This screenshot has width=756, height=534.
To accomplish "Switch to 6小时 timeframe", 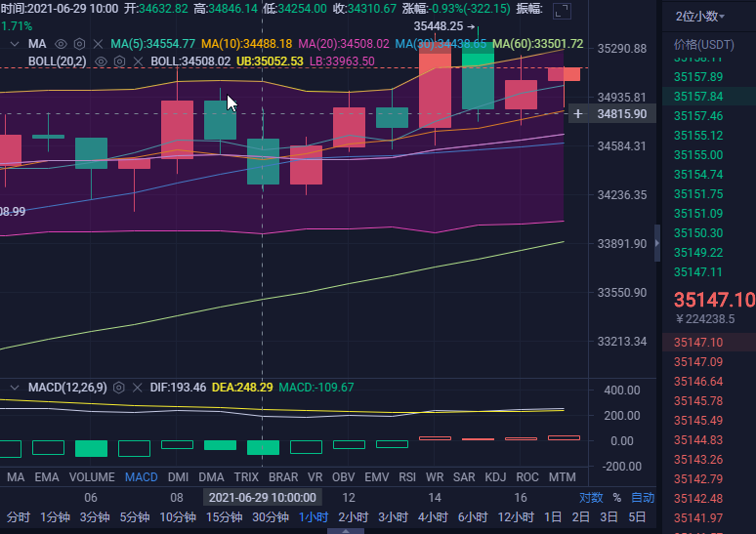I will tap(473, 517).
